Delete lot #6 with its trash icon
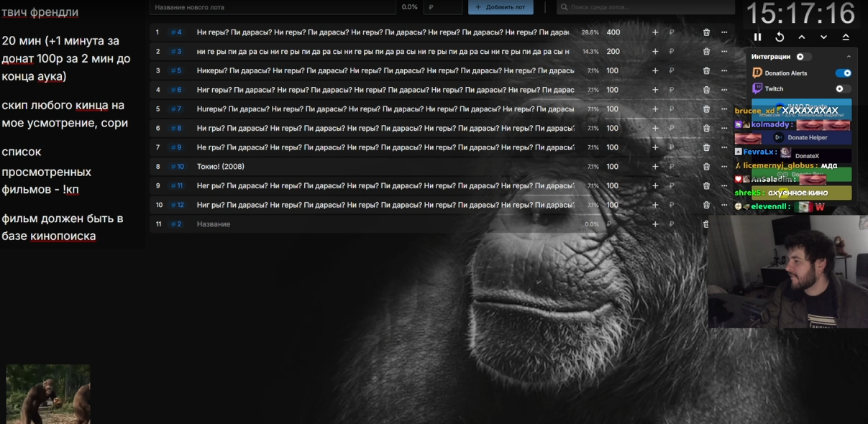Screen dimensions: 868x424 (x=706, y=90)
